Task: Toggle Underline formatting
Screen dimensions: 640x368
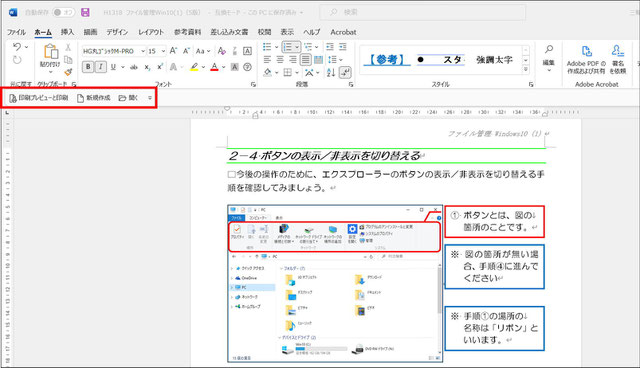Action: pos(113,67)
